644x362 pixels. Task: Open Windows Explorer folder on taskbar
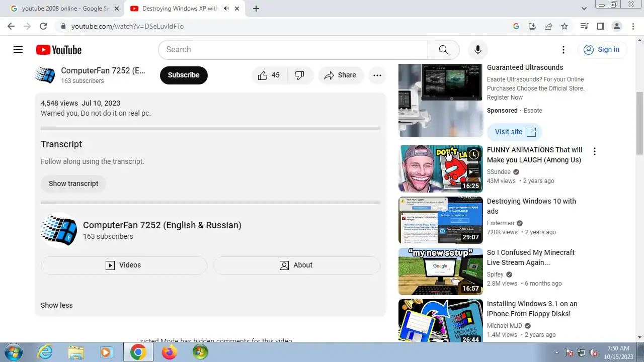click(76, 352)
